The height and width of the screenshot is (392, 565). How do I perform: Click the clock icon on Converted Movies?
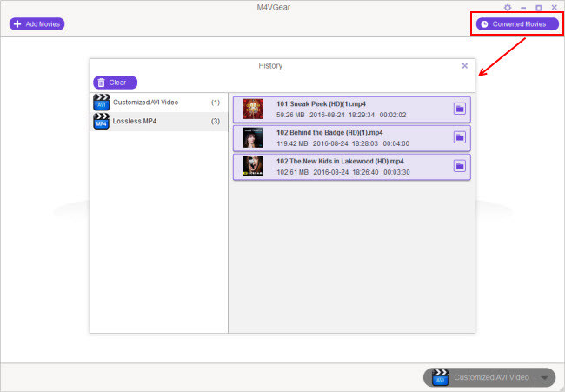pyautogui.click(x=485, y=24)
